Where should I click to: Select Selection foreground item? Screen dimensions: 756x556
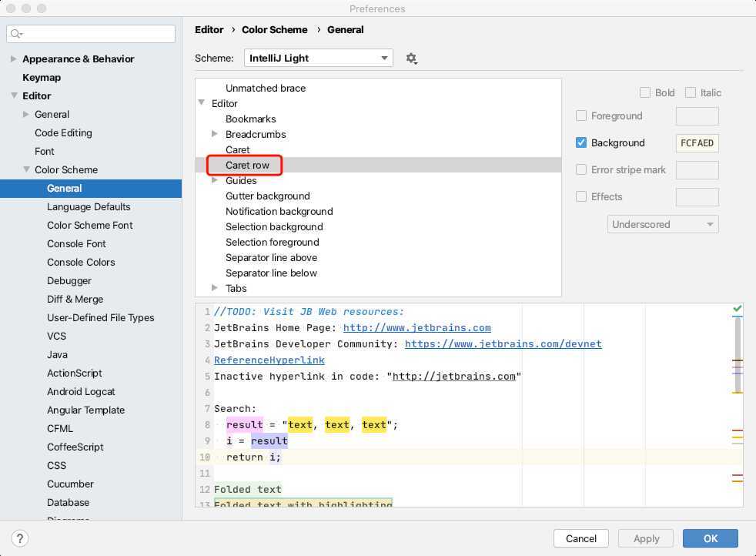tap(273, 242)
